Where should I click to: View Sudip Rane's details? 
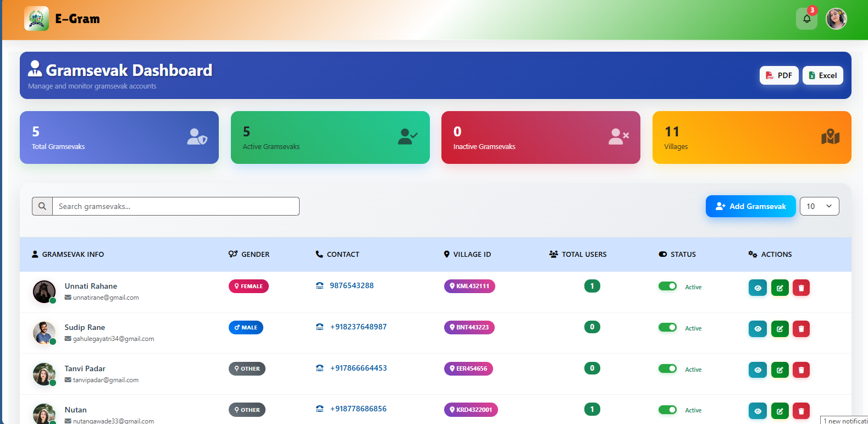click(758, 329)
